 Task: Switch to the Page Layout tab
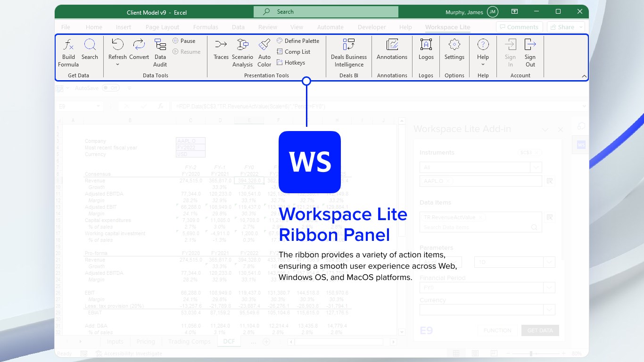[162, 27]
